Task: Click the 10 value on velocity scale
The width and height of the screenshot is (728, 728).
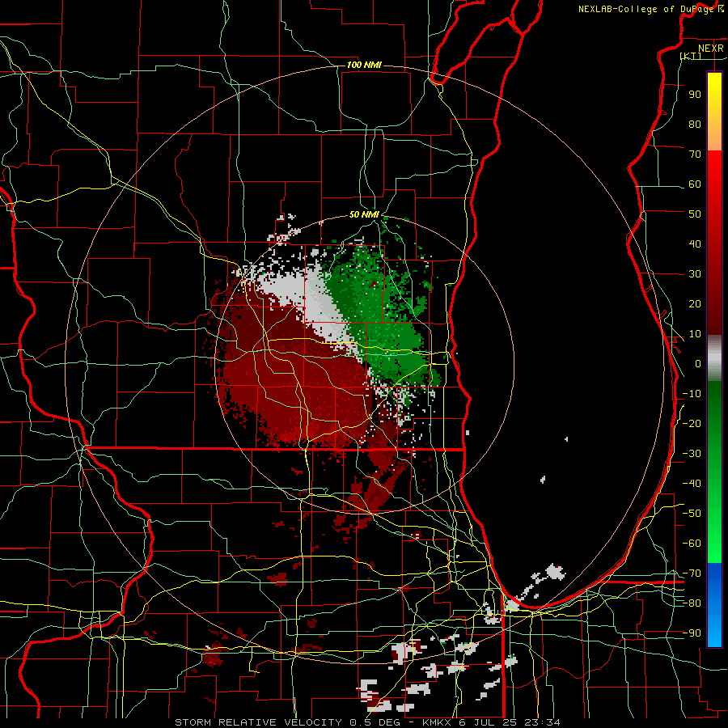Action: tap(695, 334)
